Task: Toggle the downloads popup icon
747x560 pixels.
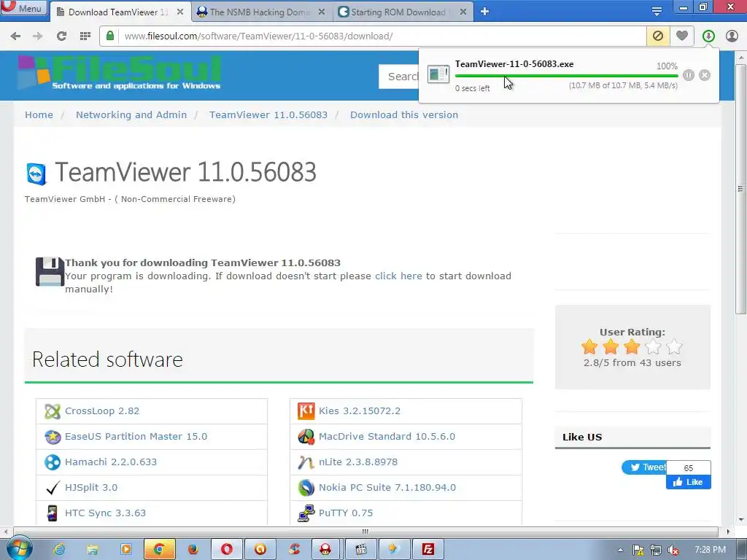Action: click(x=708, y=36)
